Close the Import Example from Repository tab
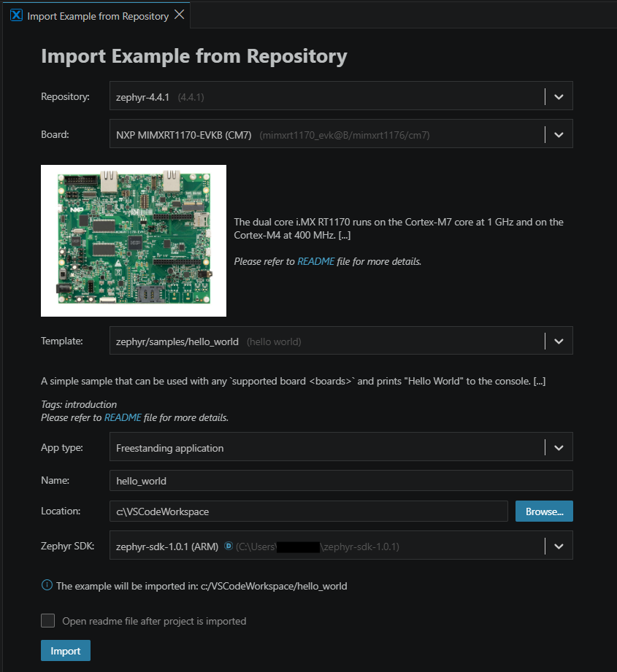617x672 pixels. pyautogui.click(x=179, y=15)
